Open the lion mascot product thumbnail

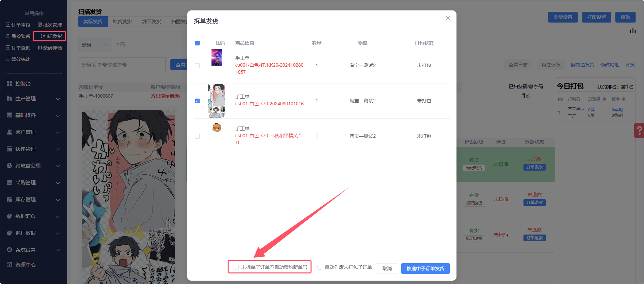click(x=217, y=128)
